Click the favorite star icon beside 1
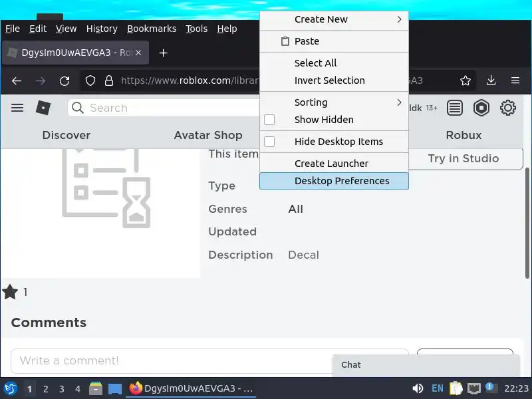The image size is (532, 399). (x=10, y=292)
